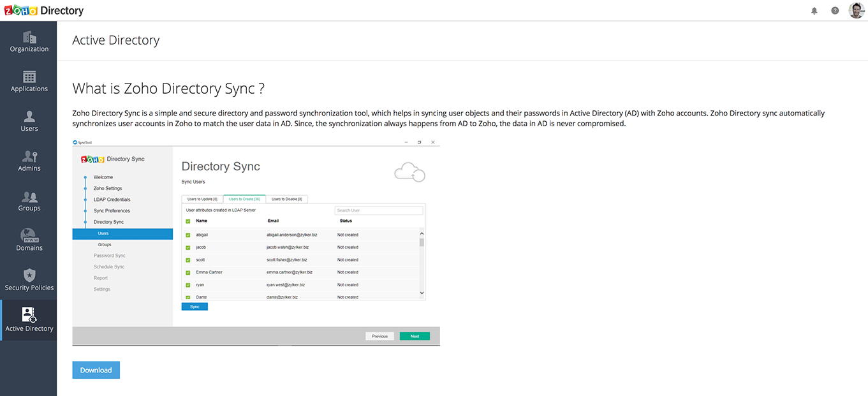The width and height of the screenshot is (868, 396).
Task: Uncheck the ryan user checkbox
Action: 188,285
